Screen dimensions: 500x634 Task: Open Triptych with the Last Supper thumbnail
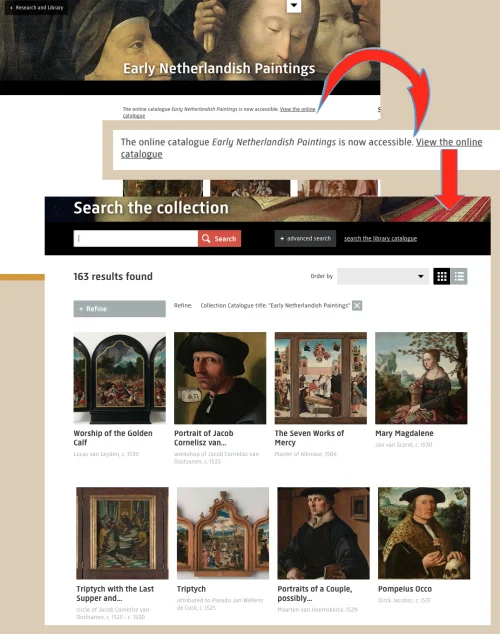(x=122, y=533)
